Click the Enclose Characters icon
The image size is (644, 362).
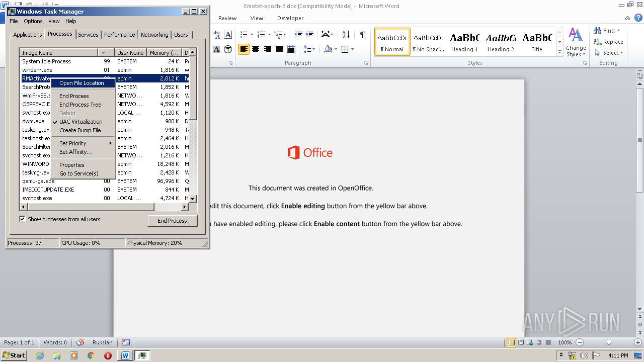click(x=228, y=49)
